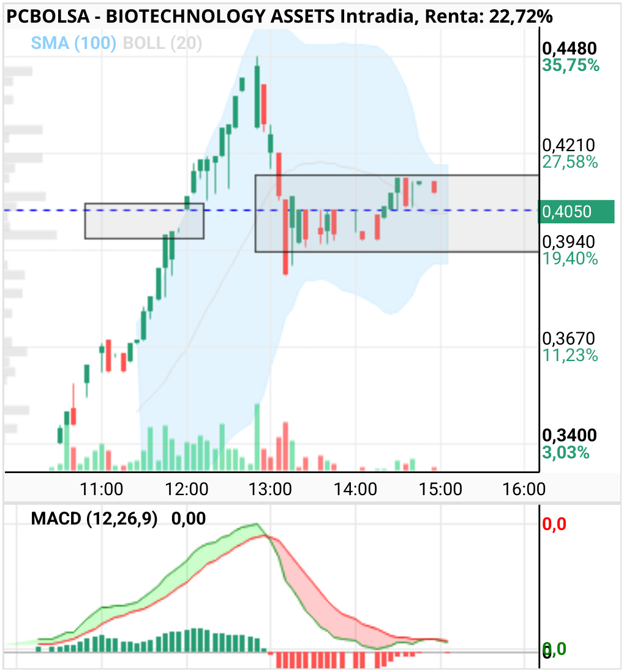Click the 14:00 time axis label
The image size is (624, 672).
coord(356,489)
